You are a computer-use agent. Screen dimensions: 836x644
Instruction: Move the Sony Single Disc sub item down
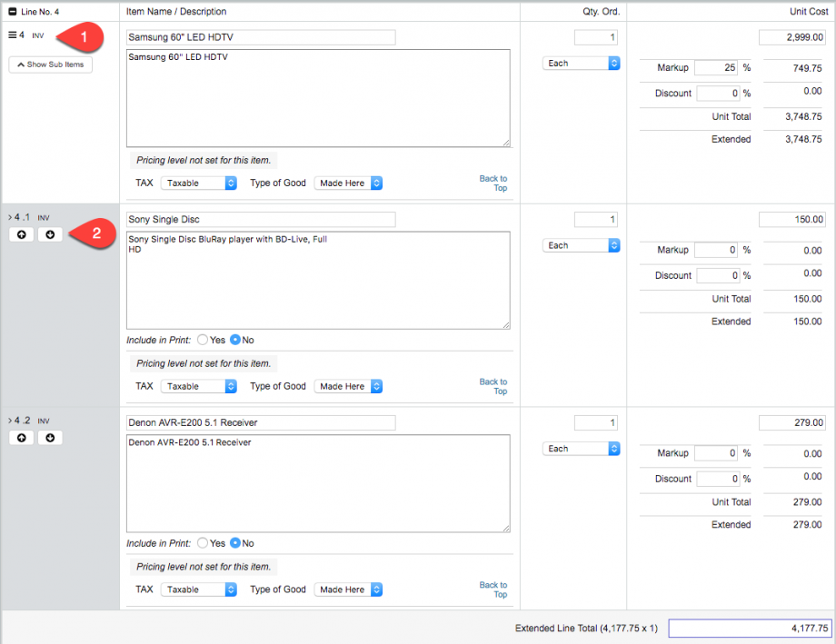click(50, 234)
